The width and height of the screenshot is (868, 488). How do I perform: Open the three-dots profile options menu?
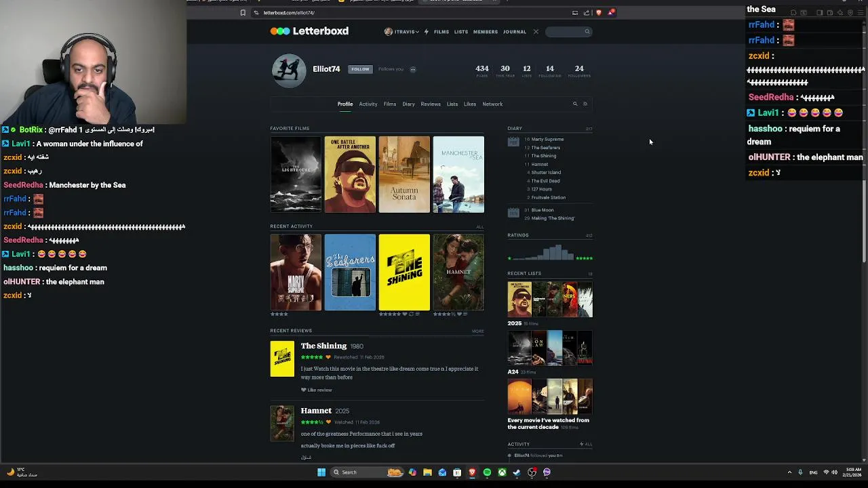412,69
